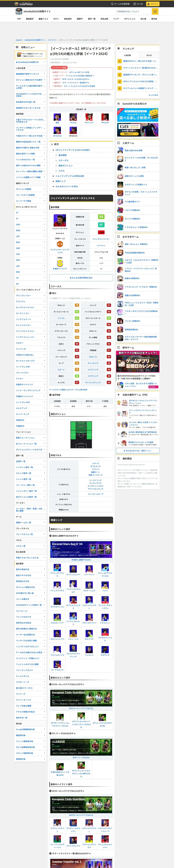Open the ボックスストライカー playstyle row

(30, 307)
